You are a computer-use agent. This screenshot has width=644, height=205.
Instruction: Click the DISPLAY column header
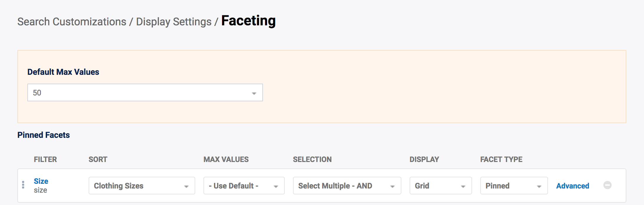click(424, 159)
